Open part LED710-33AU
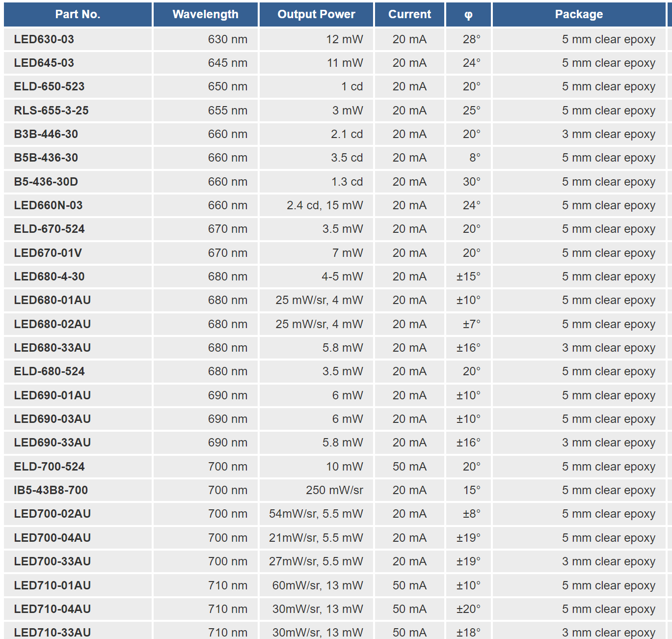Image resolution: width=672 pixels, height=639 pixels. 53,633
